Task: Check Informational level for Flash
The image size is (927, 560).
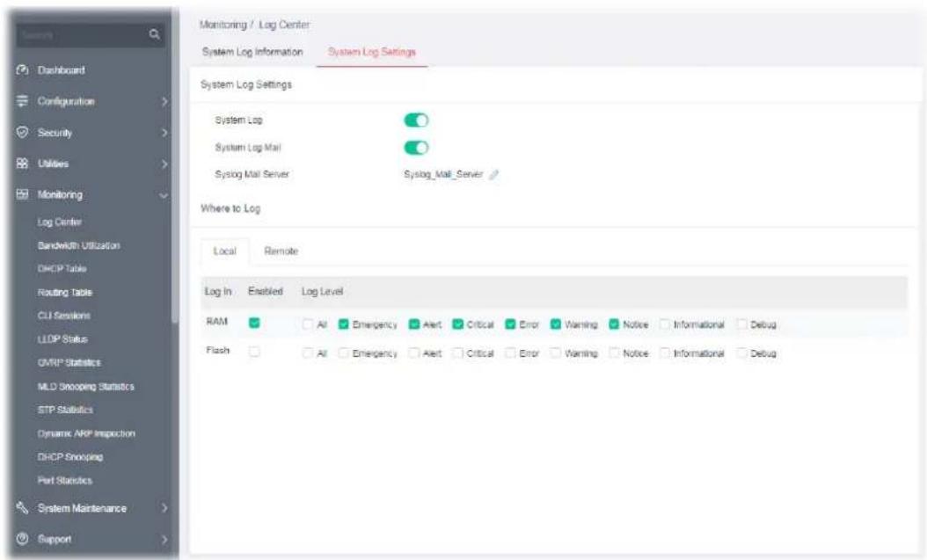Action: pos(665,353)
